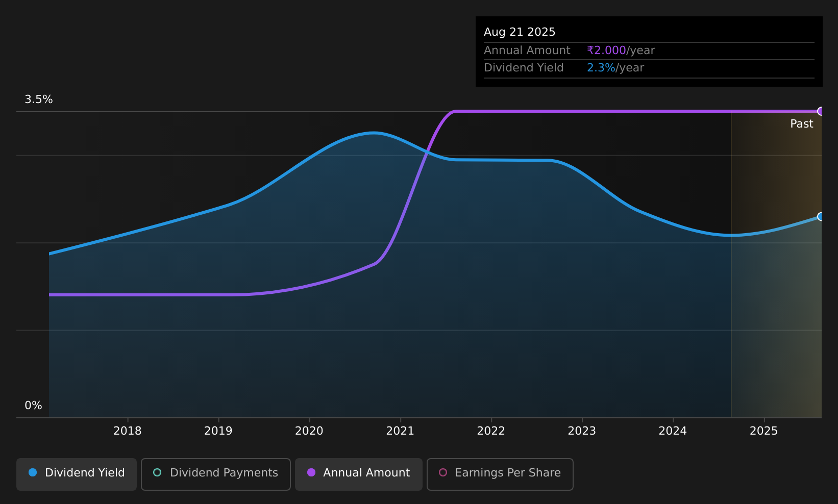Click the 2025 x-axis label
Viewport: 838px width, 504px height.
(764, 431)
